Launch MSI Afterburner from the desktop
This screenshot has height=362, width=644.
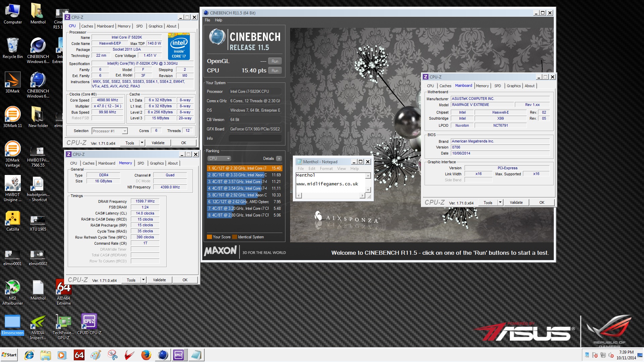pyautogui.click(x=13, y=292)
